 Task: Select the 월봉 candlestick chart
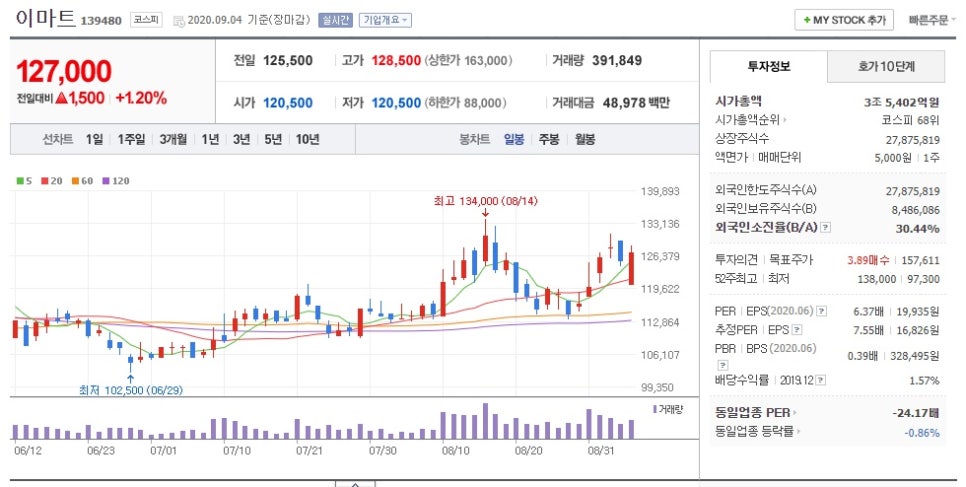(585, 139)
